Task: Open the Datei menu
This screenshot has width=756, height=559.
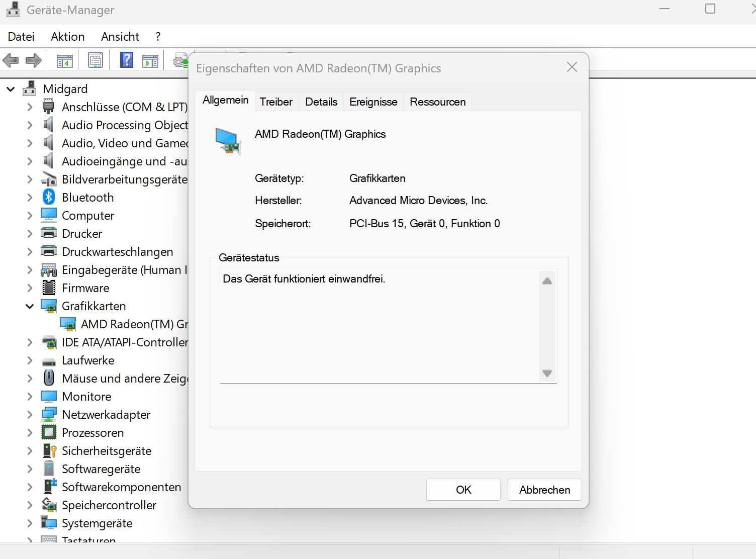Action: click(21, 37)
